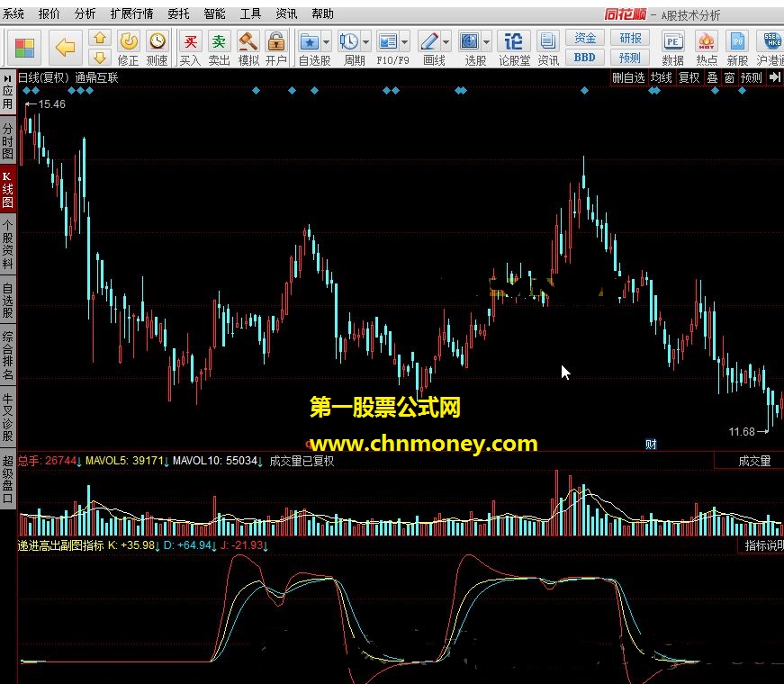Open the 新股 IPO icon
The image size is (784, 684).
737,41
